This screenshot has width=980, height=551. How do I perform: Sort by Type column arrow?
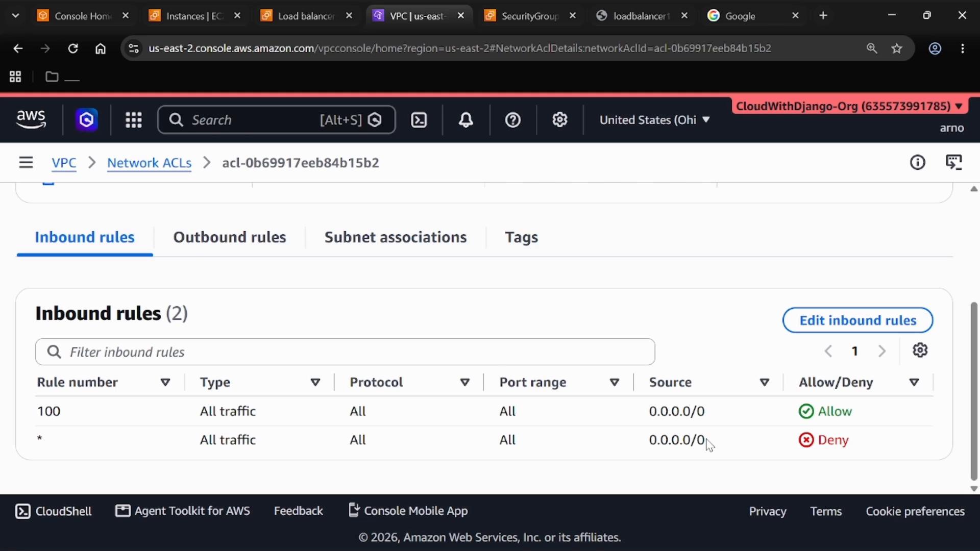pos(315,383)
